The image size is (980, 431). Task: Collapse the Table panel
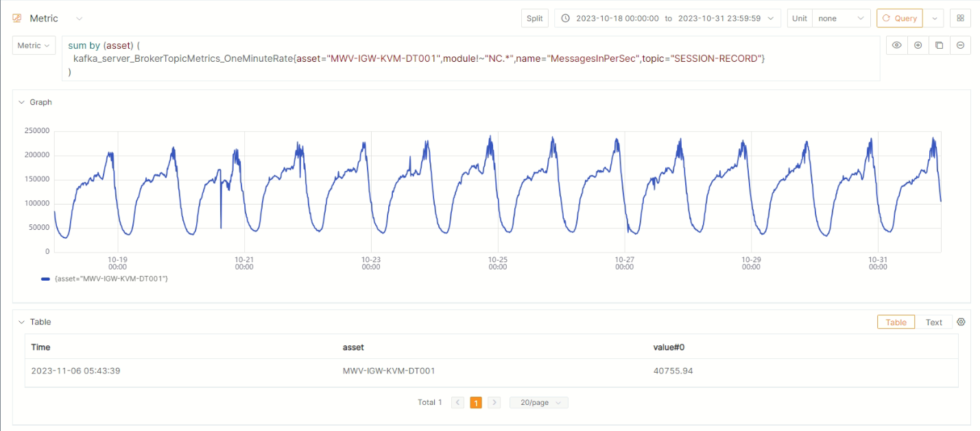pyautogui.click(x=21, y=322)
